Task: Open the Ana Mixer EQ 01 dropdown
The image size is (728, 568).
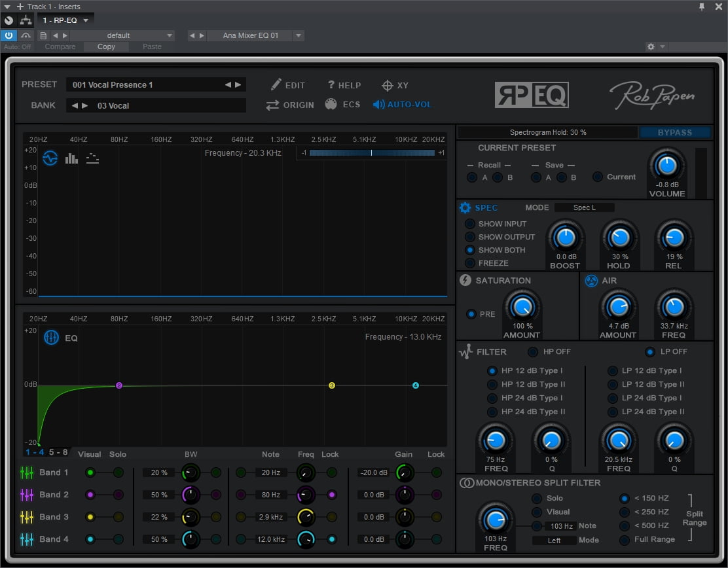Action: pyautogui.click(x=299, y=35)
